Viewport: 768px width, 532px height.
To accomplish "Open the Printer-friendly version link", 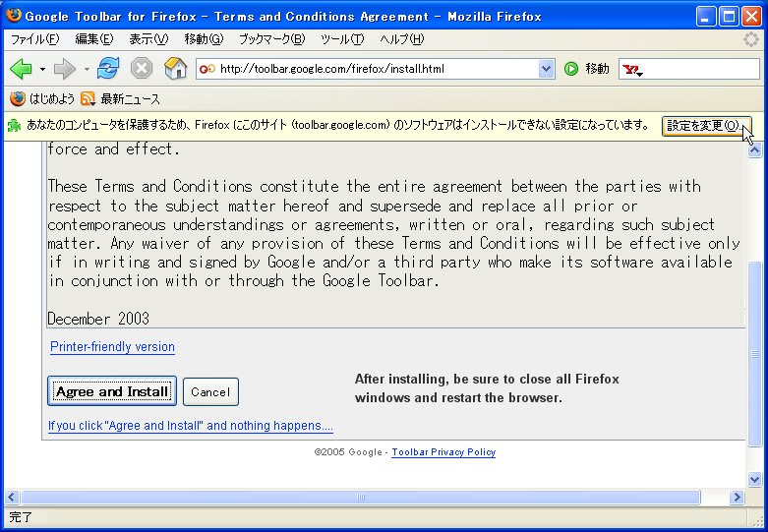I will [x=112, y=347].
